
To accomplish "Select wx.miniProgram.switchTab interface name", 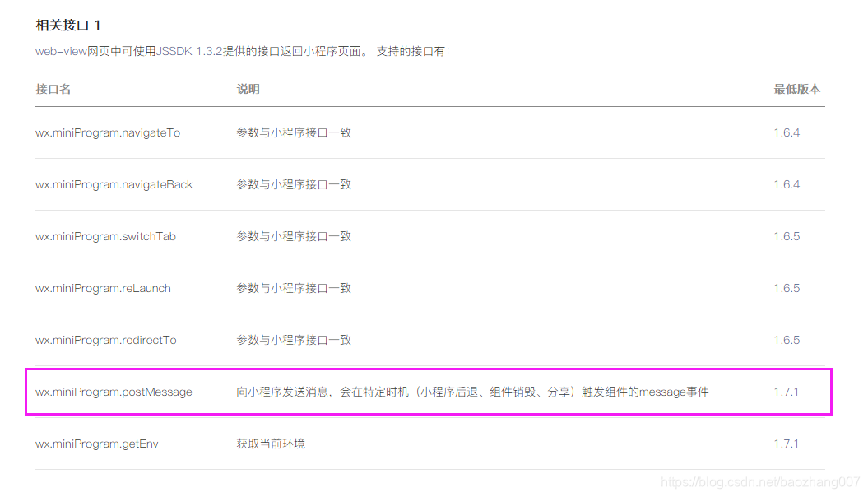I will point(106,237).
